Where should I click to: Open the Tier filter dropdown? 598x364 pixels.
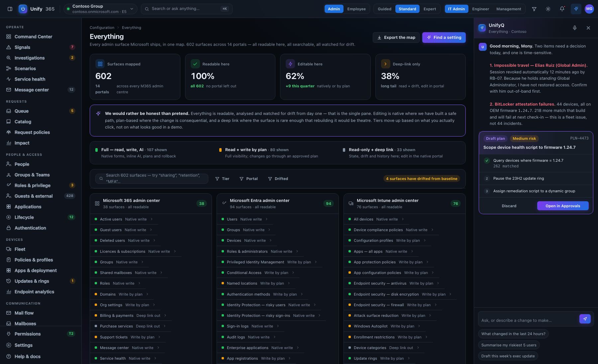222,179
